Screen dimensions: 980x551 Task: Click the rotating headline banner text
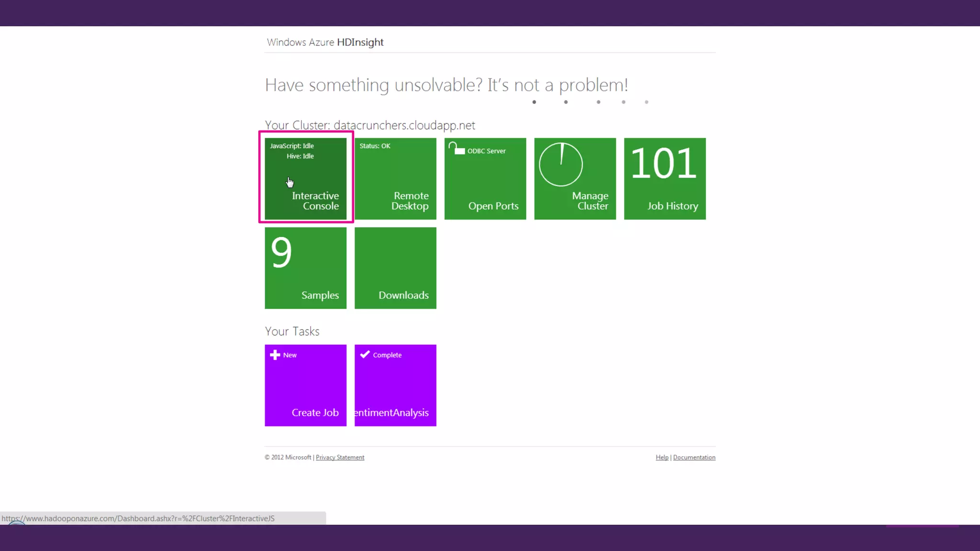[x=446, y=85]
